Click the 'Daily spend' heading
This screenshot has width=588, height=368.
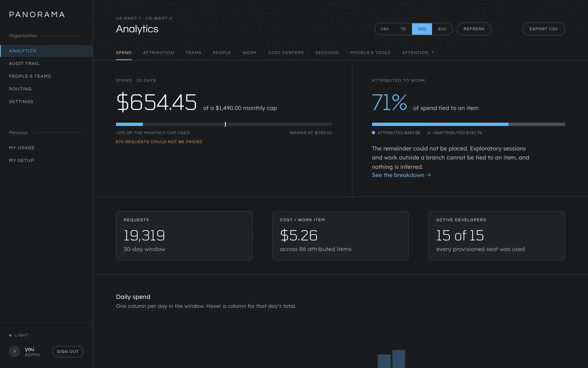tap(133, 297)
